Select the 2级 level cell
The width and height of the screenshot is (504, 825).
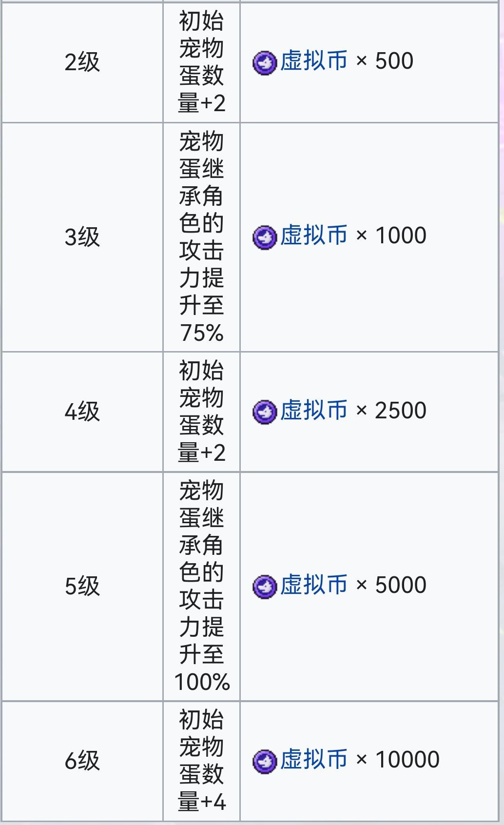click(82, 62)
